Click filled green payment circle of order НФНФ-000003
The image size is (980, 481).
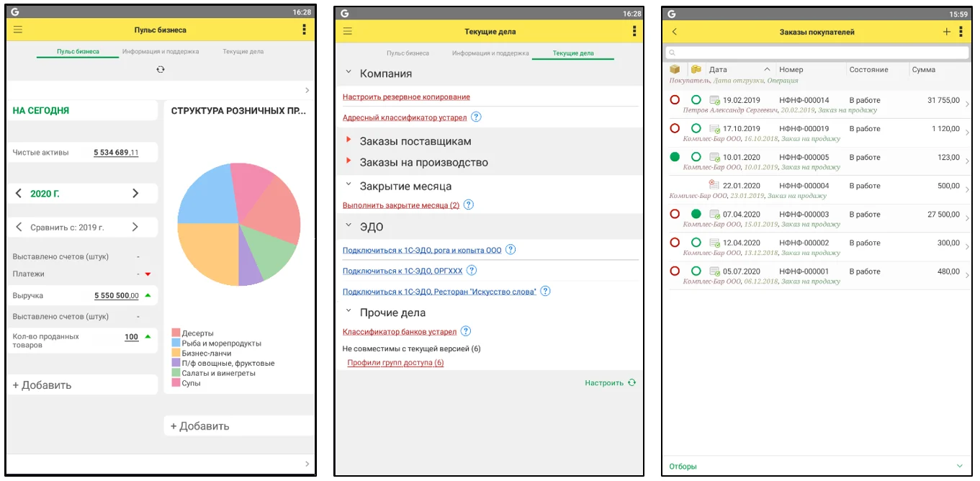point(696,214)
